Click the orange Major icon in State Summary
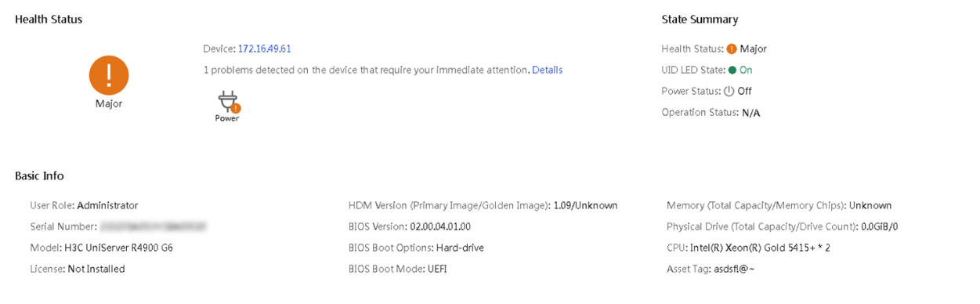Image resolution: width=980 pixels, height=304 pixels. tap(732, 49)
